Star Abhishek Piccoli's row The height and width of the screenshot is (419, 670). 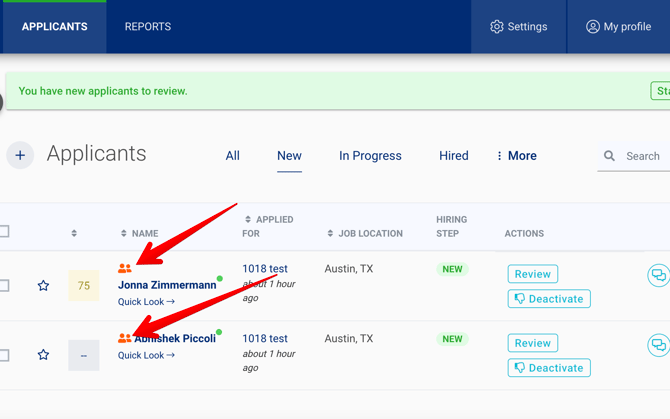click(x=43, y=355)
